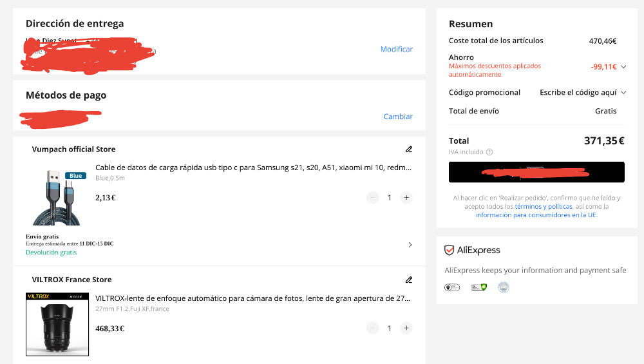Click the 468,33 € lens price
This screenshot has width=644, height=364.
109,329
